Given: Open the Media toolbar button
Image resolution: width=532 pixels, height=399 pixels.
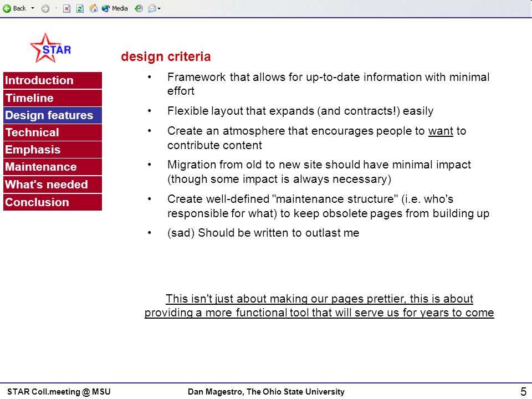Looking at the screenshot, I should click(x=115, y=8).
